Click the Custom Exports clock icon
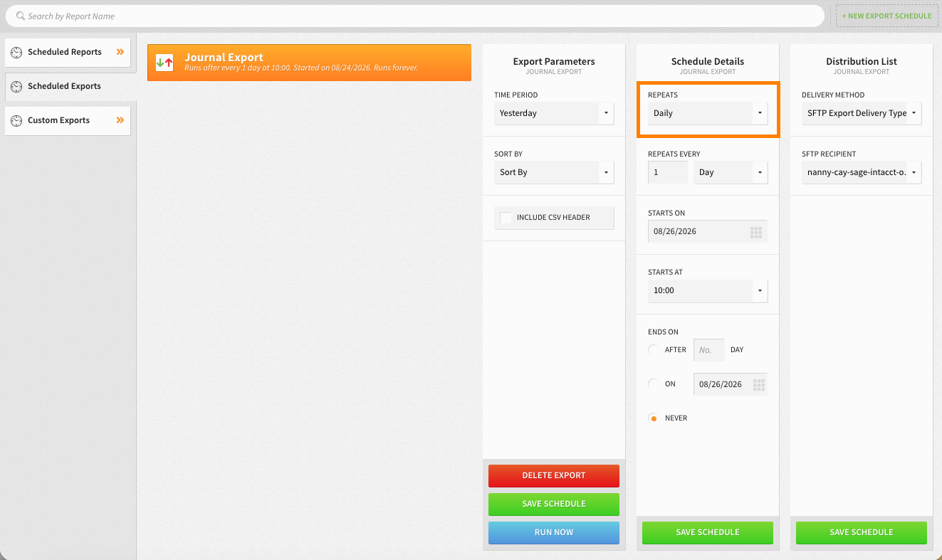The width and height of the screenshot is (942, 560). (16, 120)
